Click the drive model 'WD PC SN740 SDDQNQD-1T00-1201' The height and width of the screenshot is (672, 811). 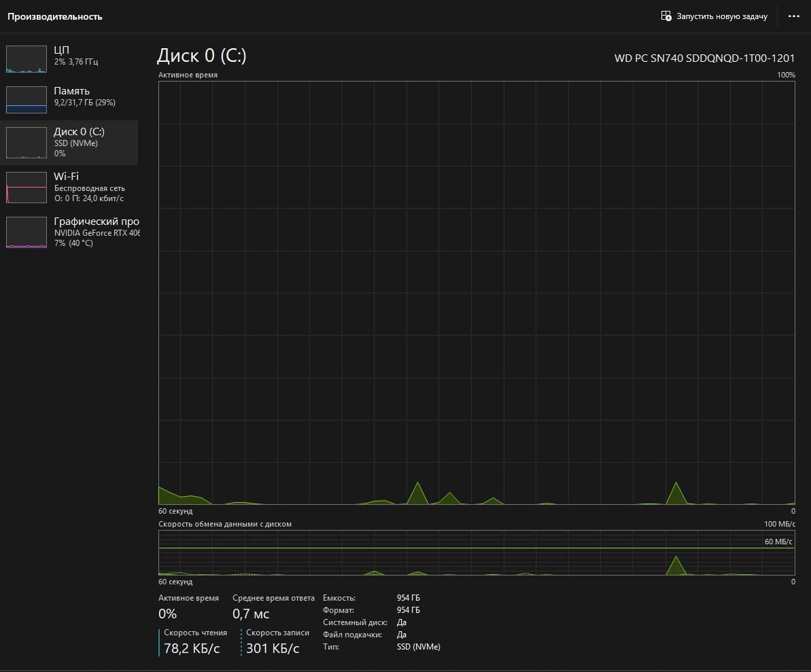(x=704, y=58)
